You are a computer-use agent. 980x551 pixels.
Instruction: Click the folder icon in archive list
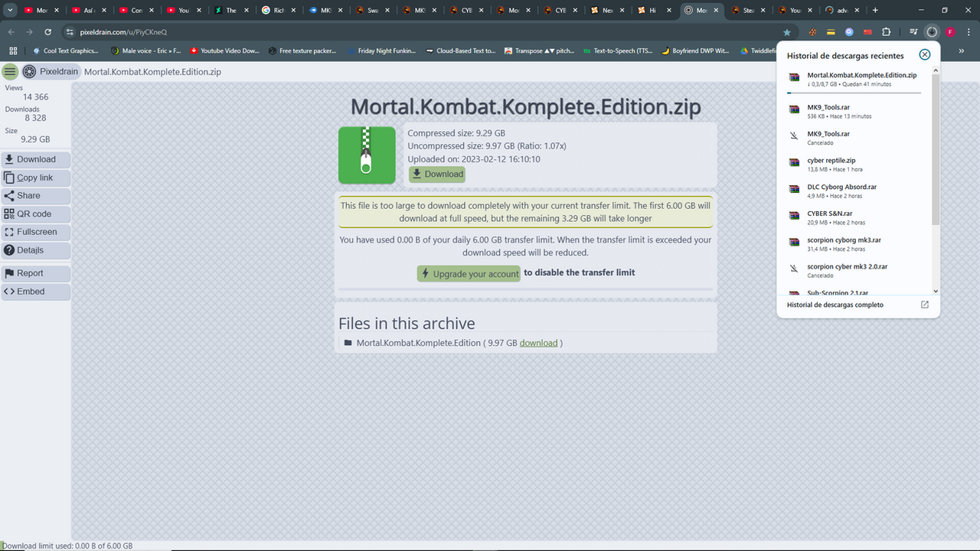[348, 343]
